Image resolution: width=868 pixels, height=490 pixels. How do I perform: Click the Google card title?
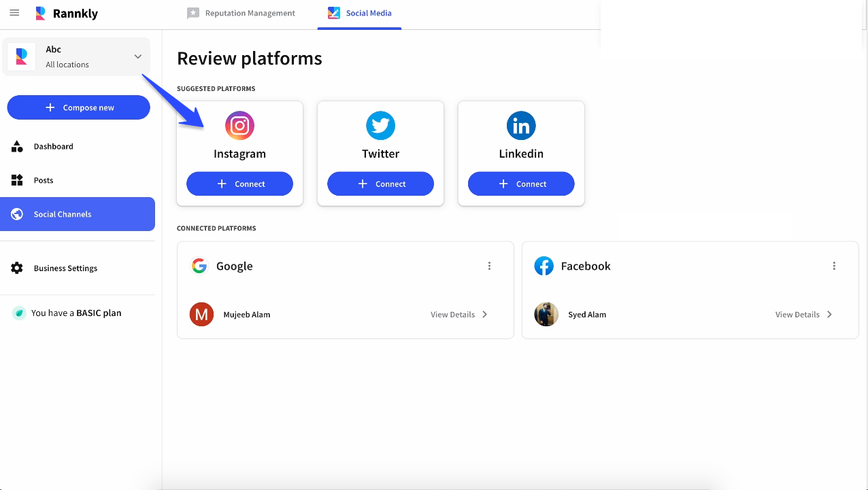click(x=235, y=266)
